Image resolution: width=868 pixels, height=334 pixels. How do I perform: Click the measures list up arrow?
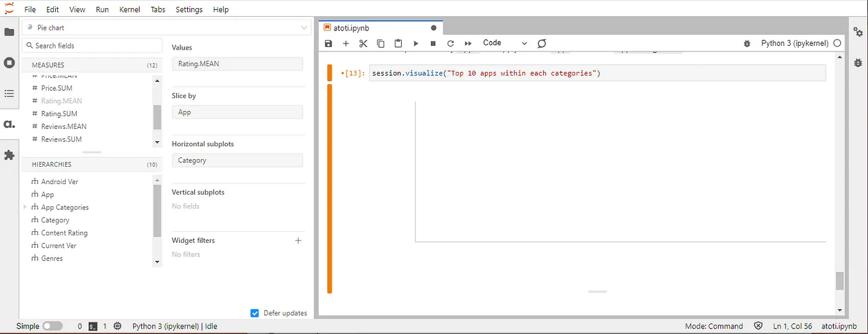(x=157, y=81)
